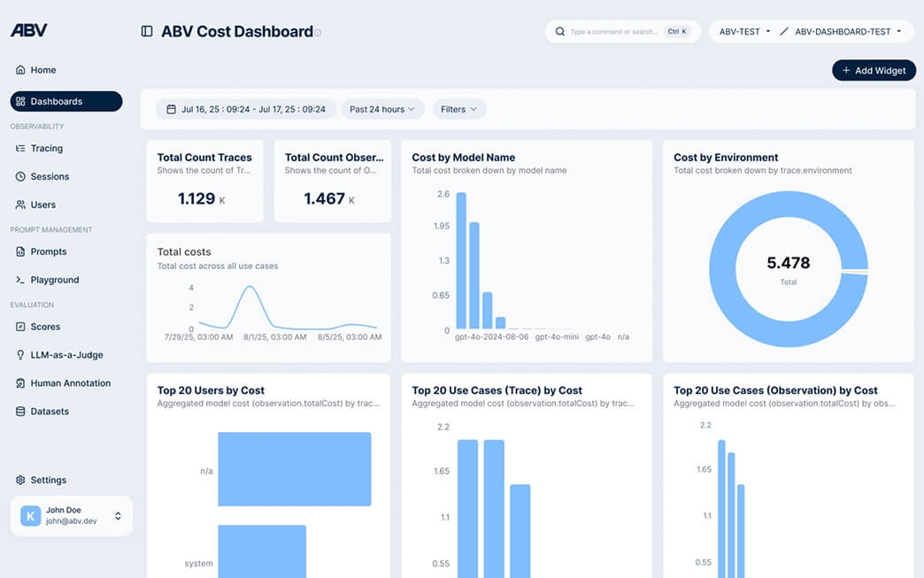Click the Top 20 Users by Cost title
Screen dimensions: 924x578
pos(211,390)
